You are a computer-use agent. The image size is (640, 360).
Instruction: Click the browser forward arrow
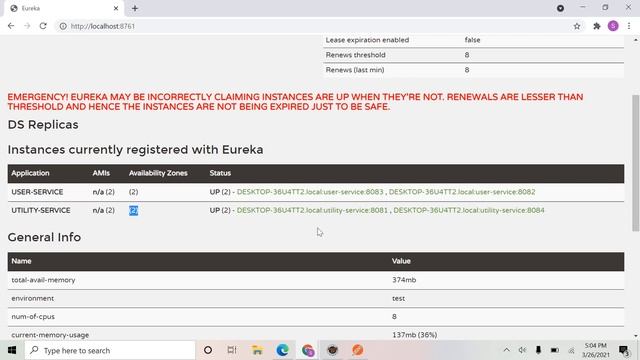coord(27,26)
